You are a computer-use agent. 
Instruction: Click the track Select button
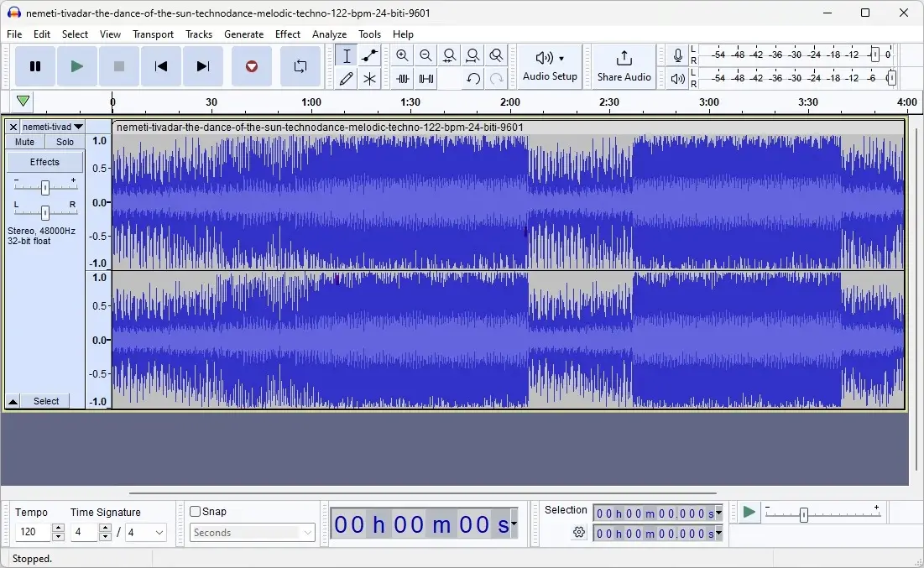pyautogui.click(x=46, y=401)
